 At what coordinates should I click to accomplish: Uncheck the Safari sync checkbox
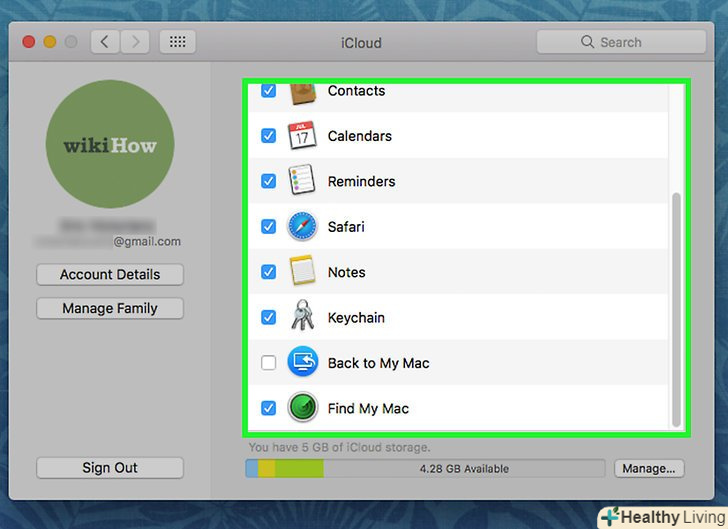(268, 227)
